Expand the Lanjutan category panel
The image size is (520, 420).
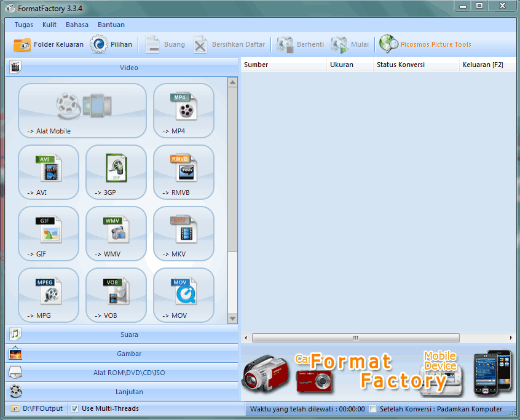pyautogui.click(x=122, y=392)
